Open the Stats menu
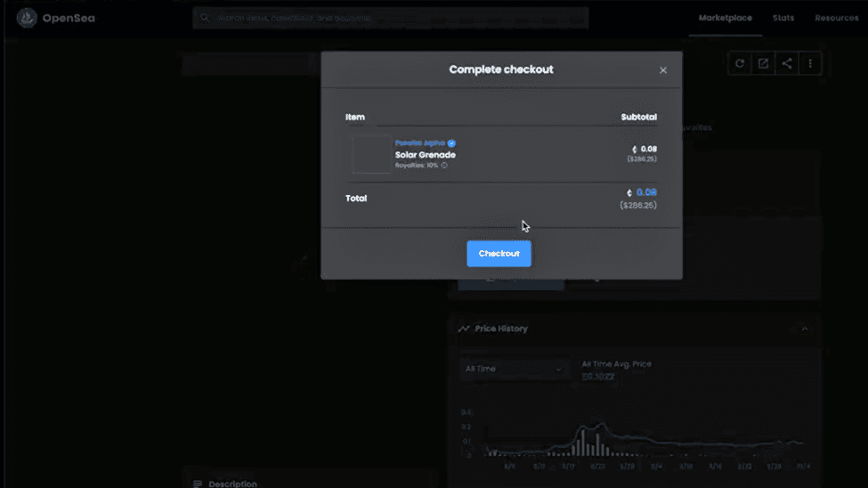The image size is (868, 488). click(783, 18)
